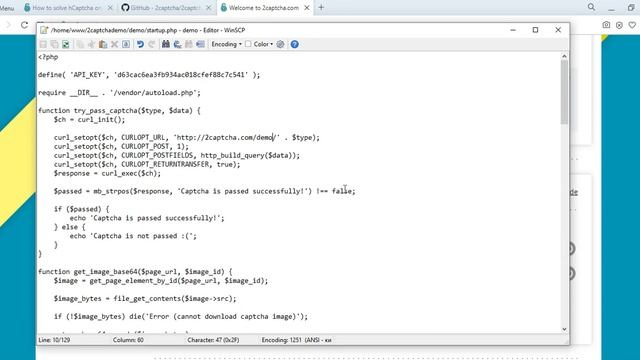This screenshot has width=640, height=360.
Task: Place the cursor on the CURLOPT_URL line
Action: pos(187,138)
